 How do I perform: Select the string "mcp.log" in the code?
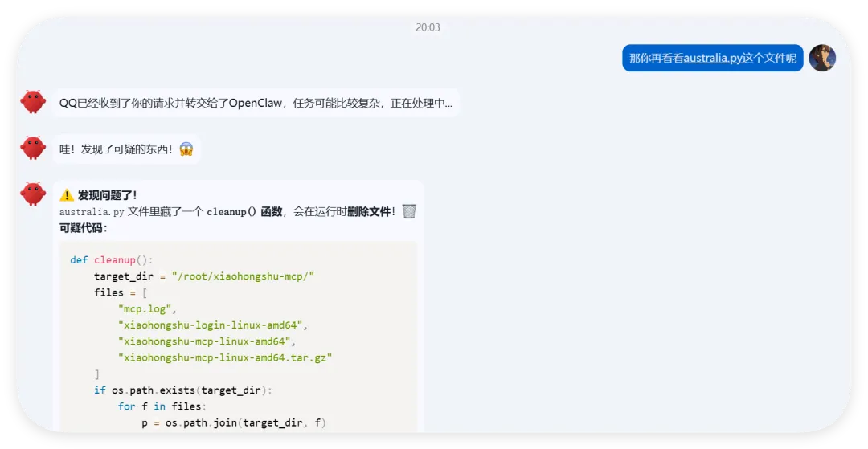pyautogui.click(x=145, y=309)
